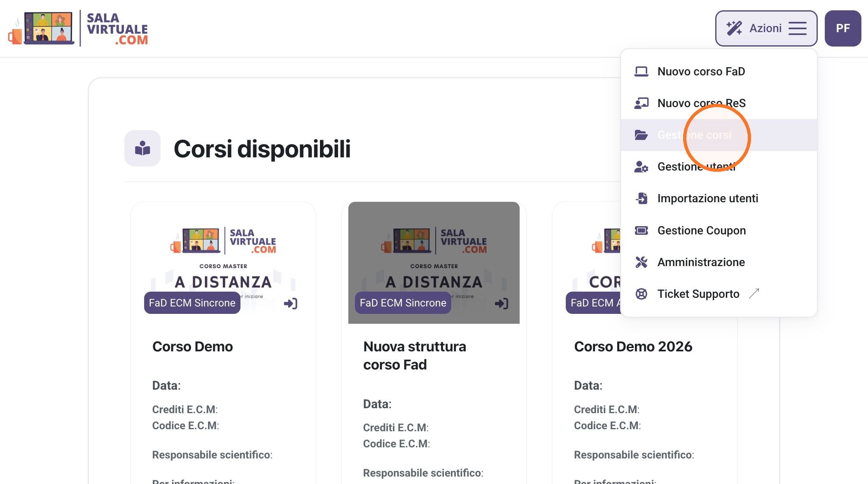The width and height of the screenshot is (868, 484).
Task: Click the Sala Virtuale logo in header
Action: pos(78,28)
